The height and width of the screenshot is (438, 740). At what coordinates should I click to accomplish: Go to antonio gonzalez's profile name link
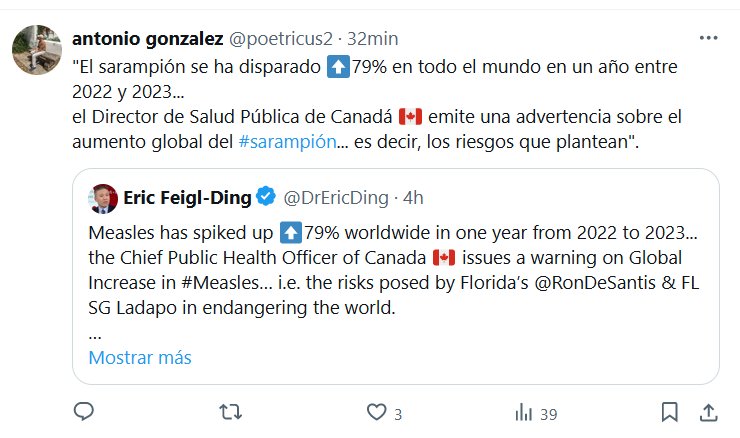click(147, 39)
